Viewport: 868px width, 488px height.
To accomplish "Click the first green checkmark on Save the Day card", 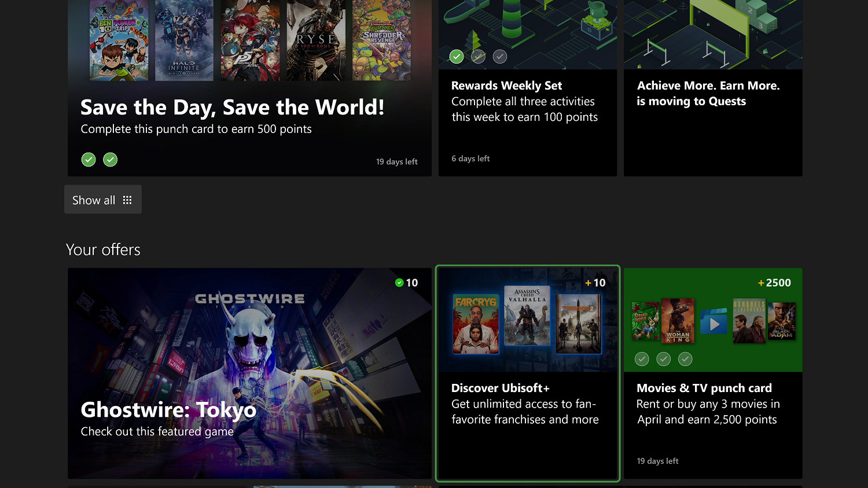I will point(88,160).
